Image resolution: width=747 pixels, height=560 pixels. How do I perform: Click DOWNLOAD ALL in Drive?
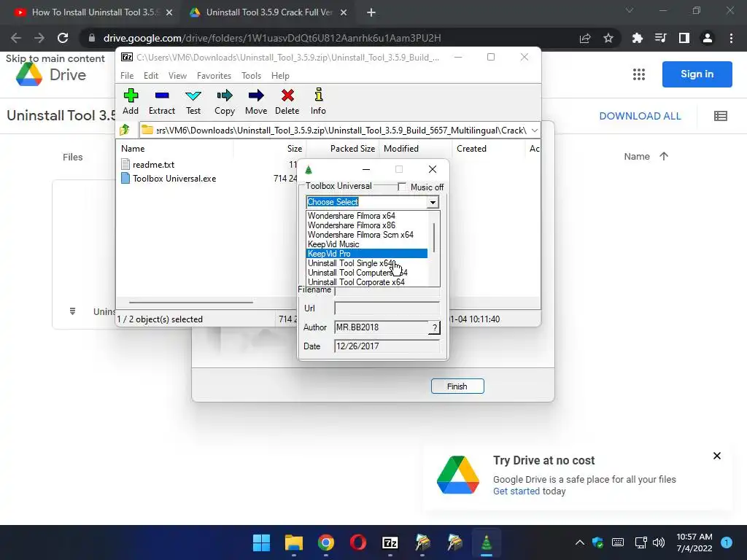coord(640,116)
